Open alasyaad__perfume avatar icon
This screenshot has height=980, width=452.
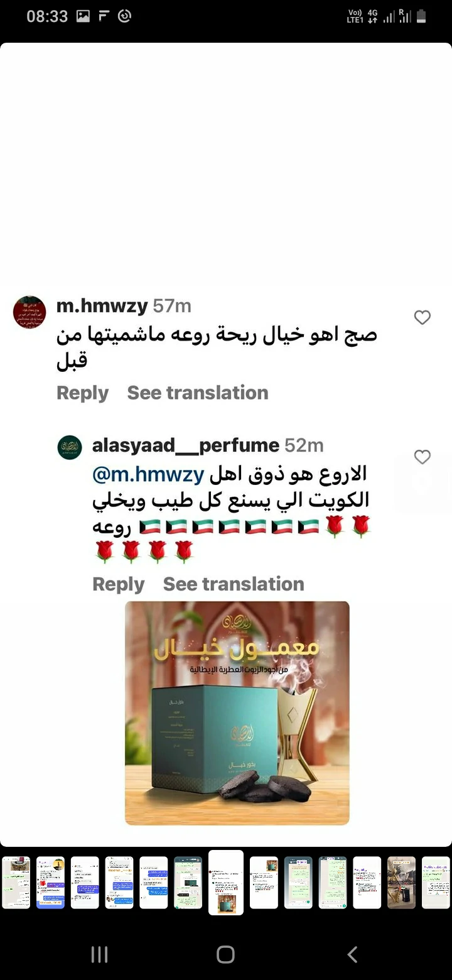point(70,447)
